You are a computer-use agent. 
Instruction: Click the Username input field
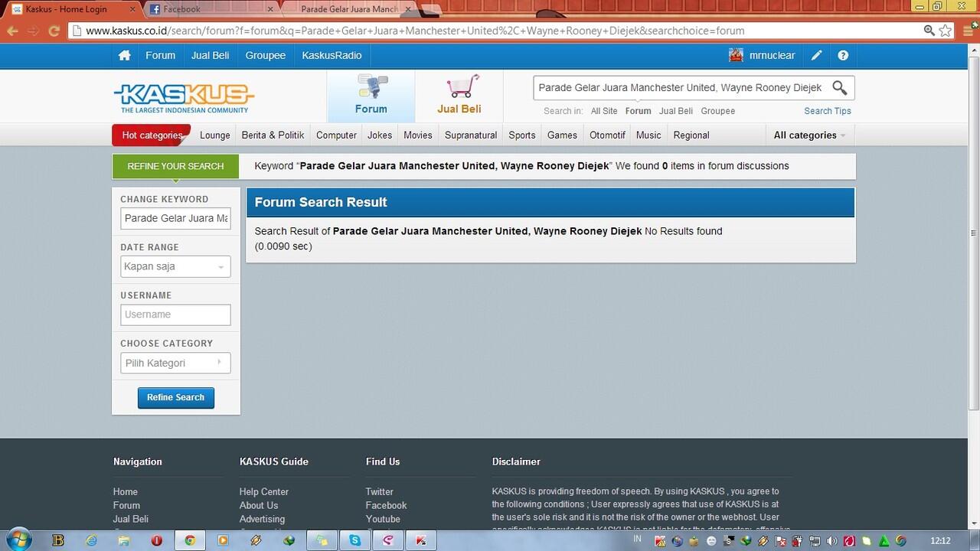[x=175, y=315]
